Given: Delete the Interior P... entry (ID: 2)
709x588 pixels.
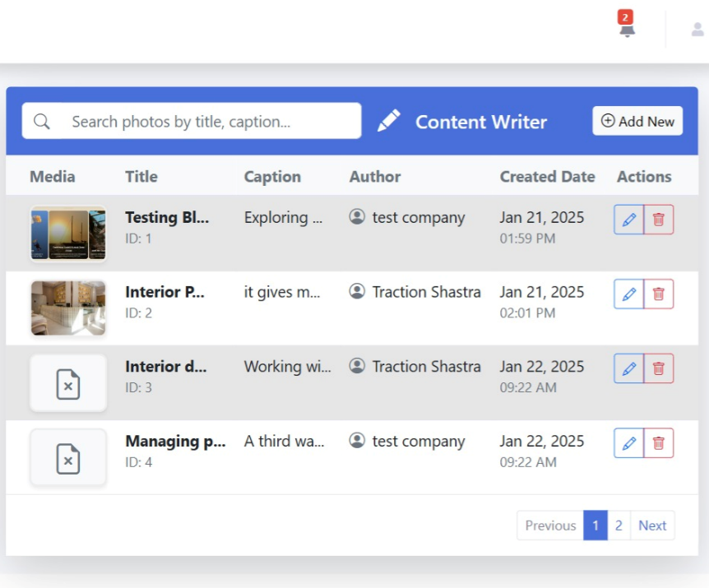Looking at the screenshot, I should (658, 294).
